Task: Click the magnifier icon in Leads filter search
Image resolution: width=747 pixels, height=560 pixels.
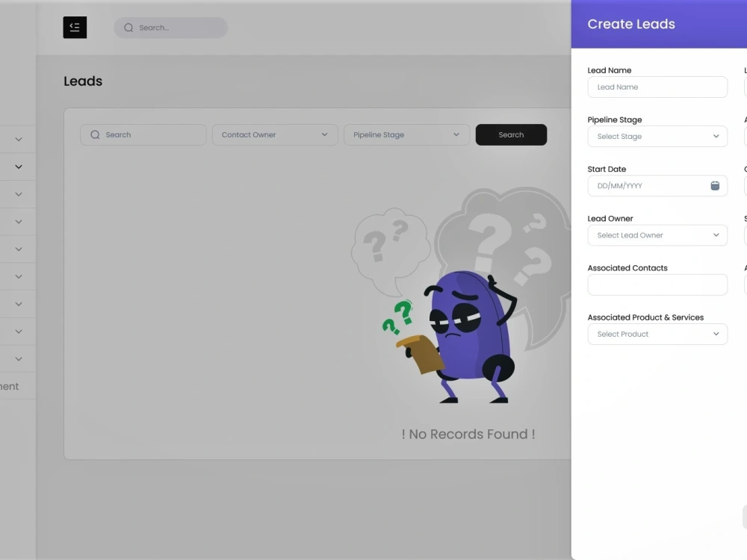Action: click(x=96, y=134)
